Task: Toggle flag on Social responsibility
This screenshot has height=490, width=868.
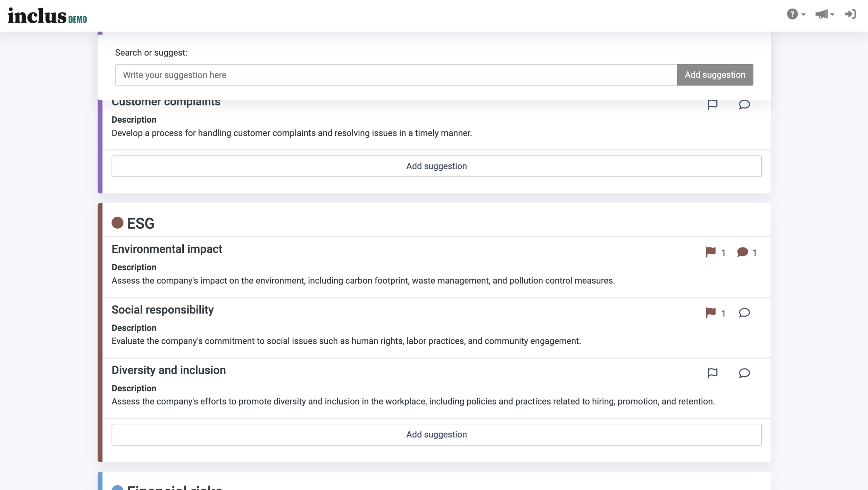Action: 710,313
